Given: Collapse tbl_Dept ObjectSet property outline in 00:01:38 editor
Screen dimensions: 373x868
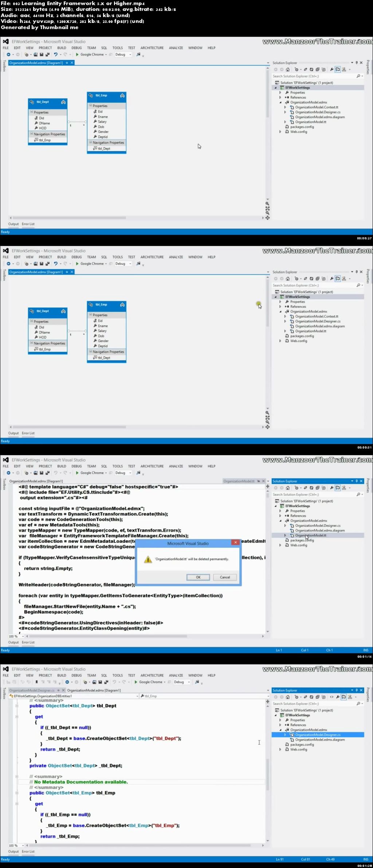Looking at the screenshot, I should click(17, 706).
